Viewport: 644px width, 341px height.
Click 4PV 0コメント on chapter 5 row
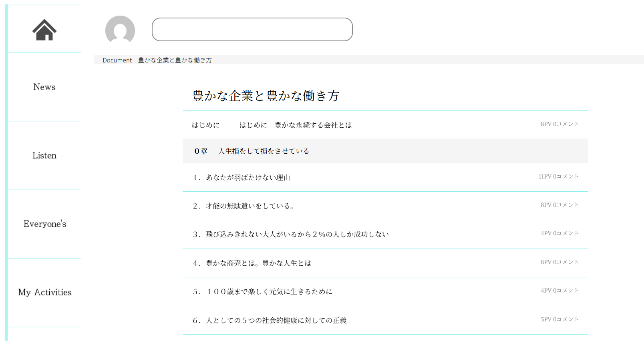[559, 291]
